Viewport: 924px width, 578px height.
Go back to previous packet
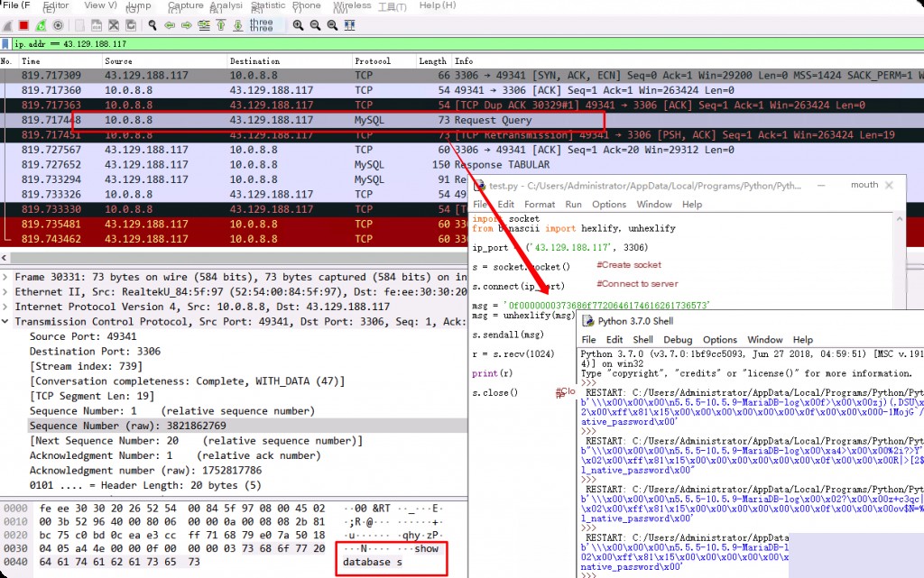point(170,25)
